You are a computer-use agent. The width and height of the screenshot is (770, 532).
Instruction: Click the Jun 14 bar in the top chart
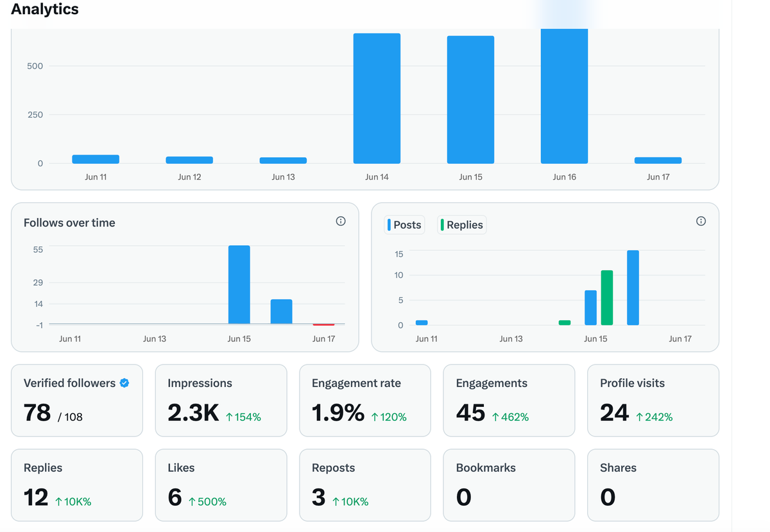[x=377, y=98]
